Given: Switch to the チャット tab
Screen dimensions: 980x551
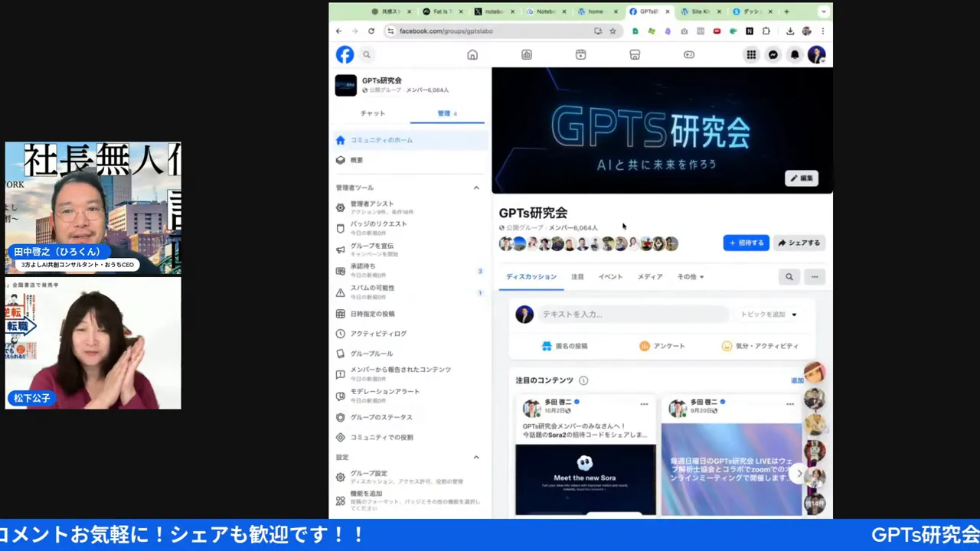Looking at the screenshot, I should tap(372, 112).
